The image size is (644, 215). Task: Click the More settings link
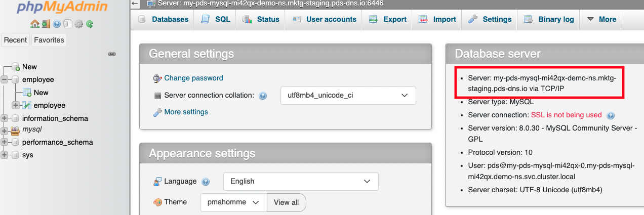click(x=186, y=112)
